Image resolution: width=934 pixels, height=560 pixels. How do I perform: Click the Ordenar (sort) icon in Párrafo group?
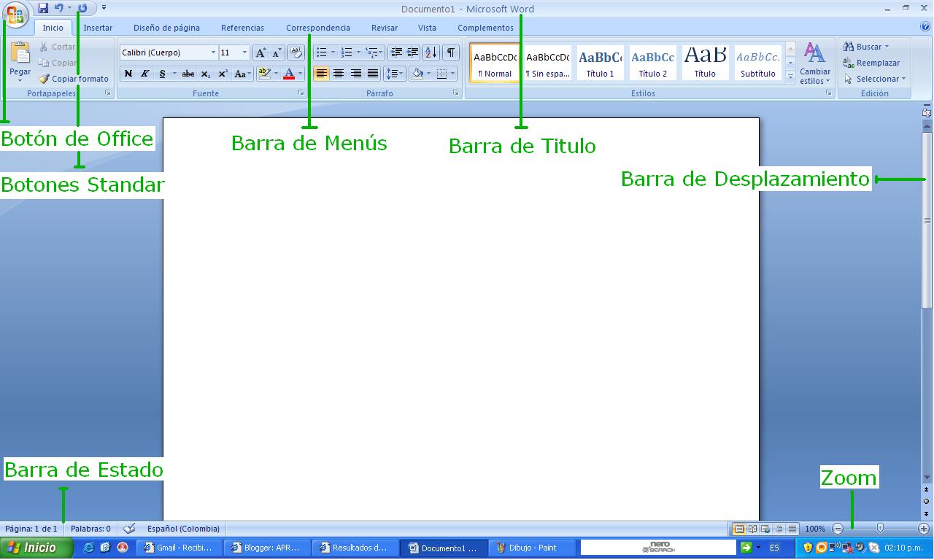pyautogui.click(x=430, y=52)
